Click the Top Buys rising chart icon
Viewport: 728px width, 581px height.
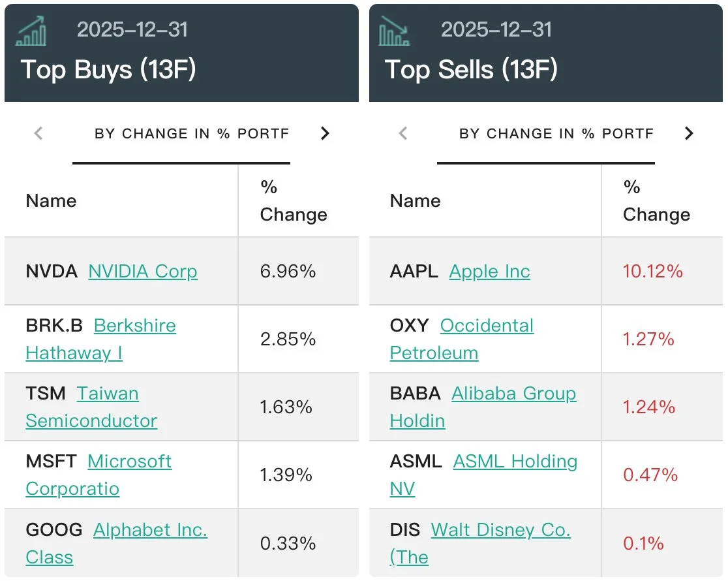coord(31,31)
